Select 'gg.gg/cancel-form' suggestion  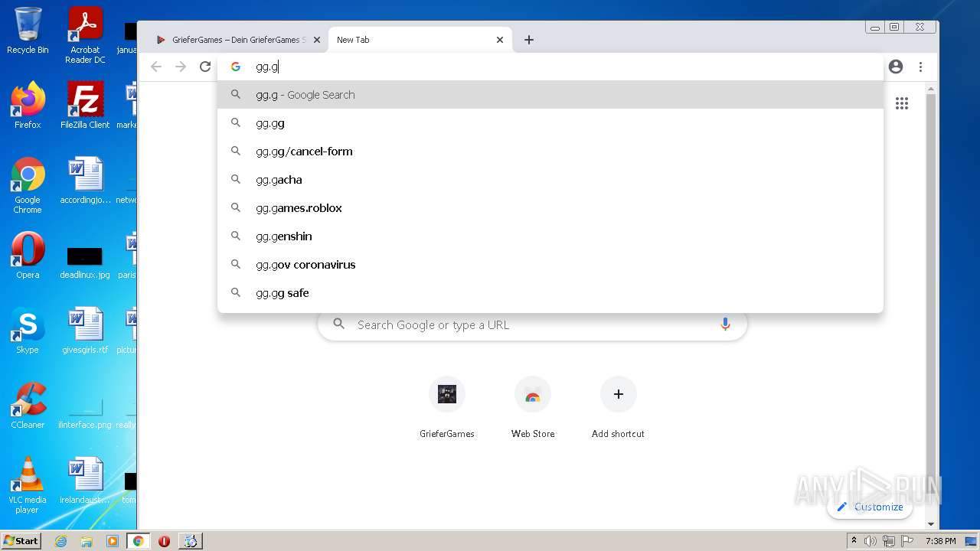click(550, 152)
